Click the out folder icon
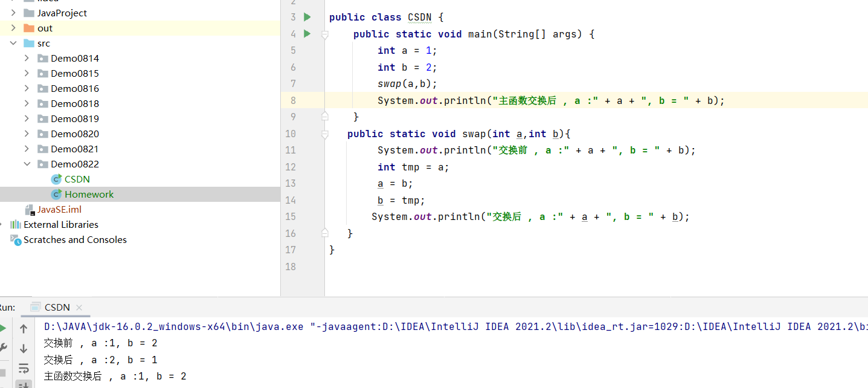 click(x=28, y=28)
